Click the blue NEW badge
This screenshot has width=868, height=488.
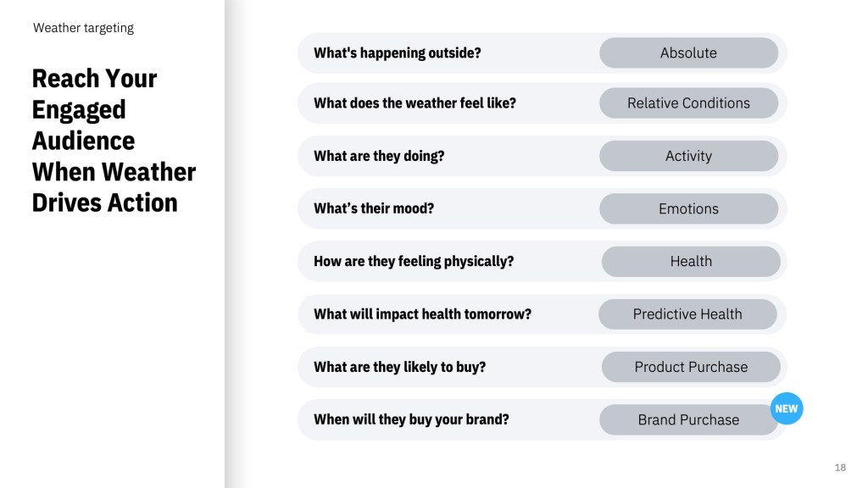click(x=786, y=408)
